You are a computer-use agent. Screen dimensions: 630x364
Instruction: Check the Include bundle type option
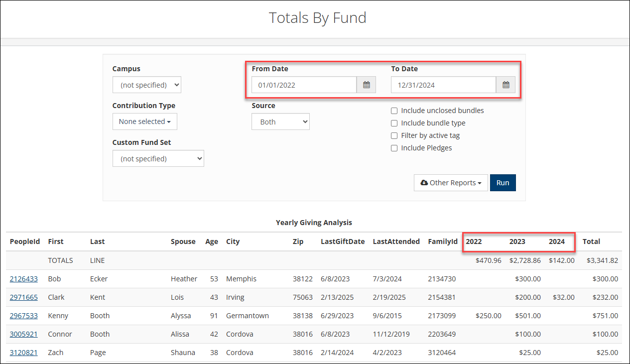pyautogui.click(x=394, y=123)
